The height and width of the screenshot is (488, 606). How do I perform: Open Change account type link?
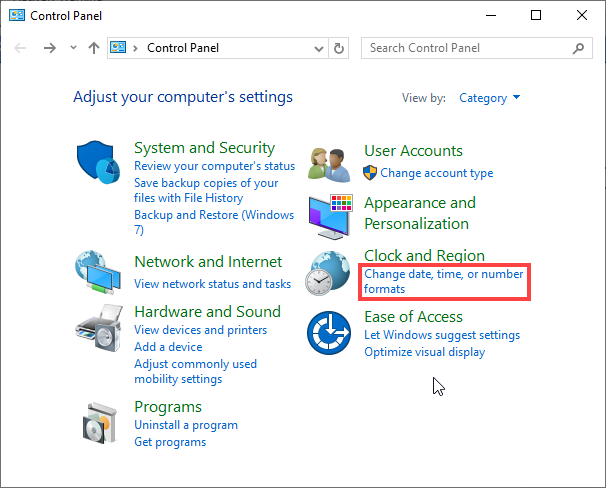[436, 173]
